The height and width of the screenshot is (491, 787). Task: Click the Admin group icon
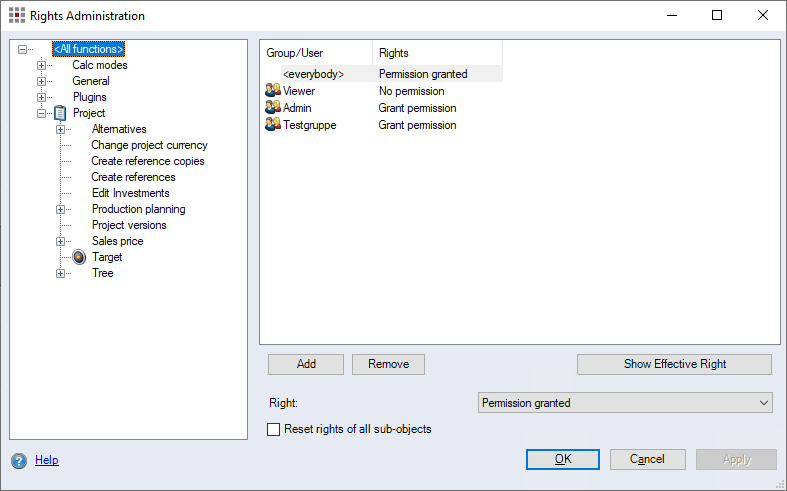pos(272,108)
